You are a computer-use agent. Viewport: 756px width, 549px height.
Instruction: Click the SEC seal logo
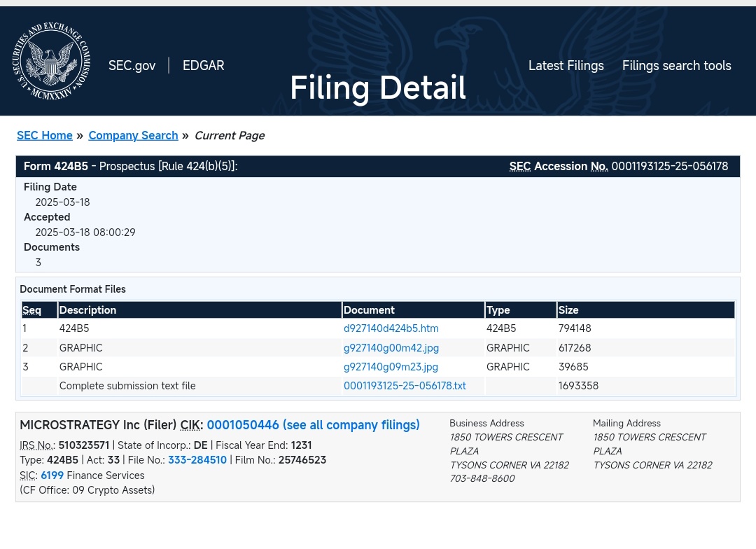pos(51,61)
